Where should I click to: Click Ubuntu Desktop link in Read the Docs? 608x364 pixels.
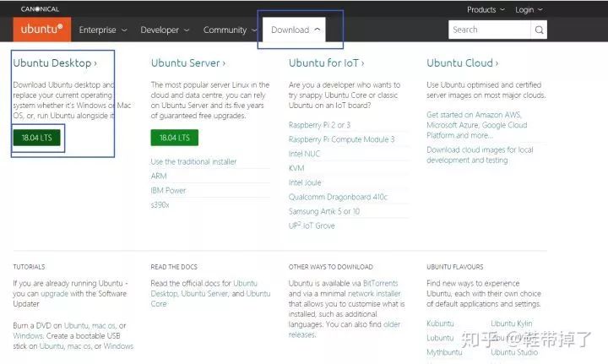(x=204, y=289)
